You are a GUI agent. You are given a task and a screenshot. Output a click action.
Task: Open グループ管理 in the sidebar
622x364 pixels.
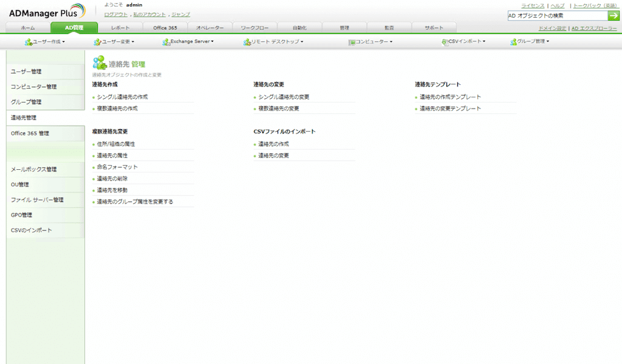[x=45, y=102]
